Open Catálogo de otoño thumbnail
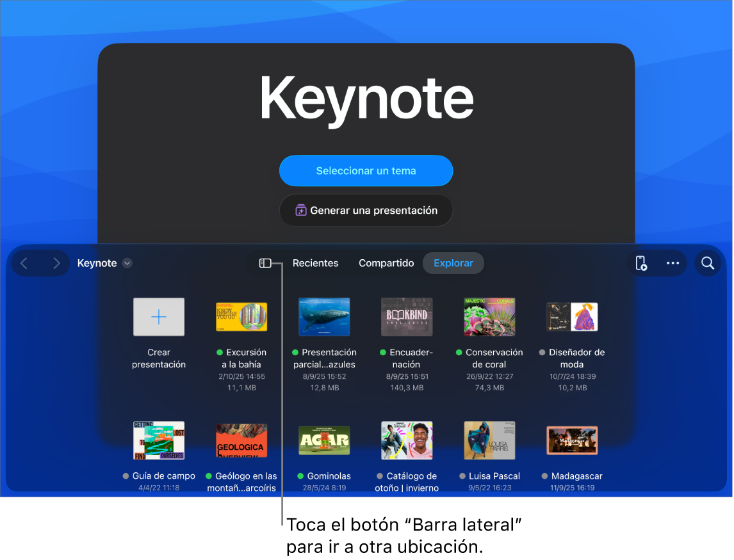Viewport: 734px width, 560px height. pos(407,441)
